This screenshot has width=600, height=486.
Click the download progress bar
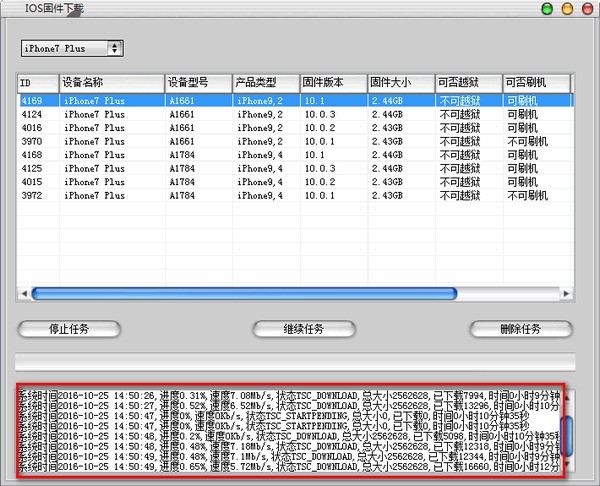(x=295, y=361)
